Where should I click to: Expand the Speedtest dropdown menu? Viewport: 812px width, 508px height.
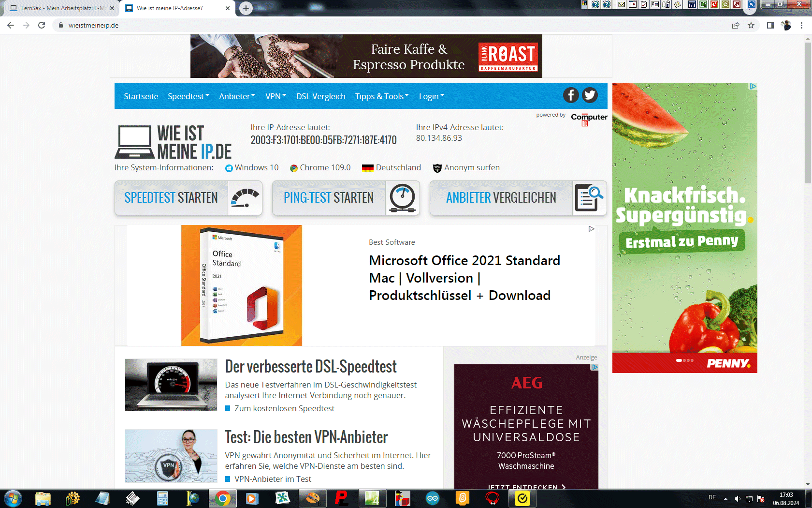(188, 96)
